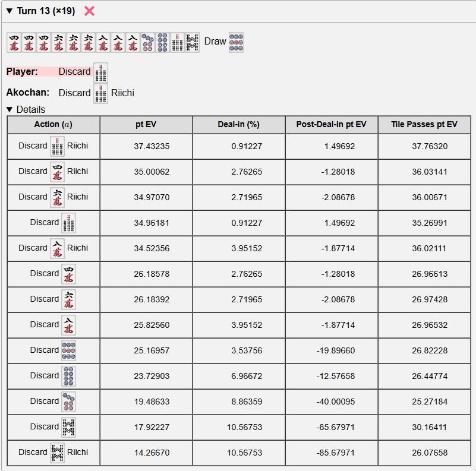Click the deal-in value 6.96672
476x471 pixels.
pos(247,376)
